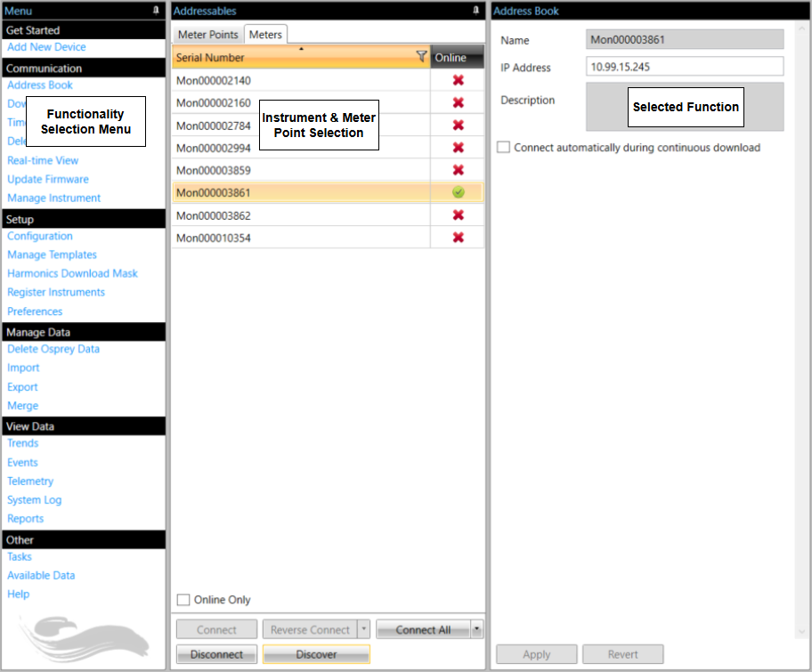The image size is (812, 672).
Task: Open Manage Templates
Action: [52, 255]
